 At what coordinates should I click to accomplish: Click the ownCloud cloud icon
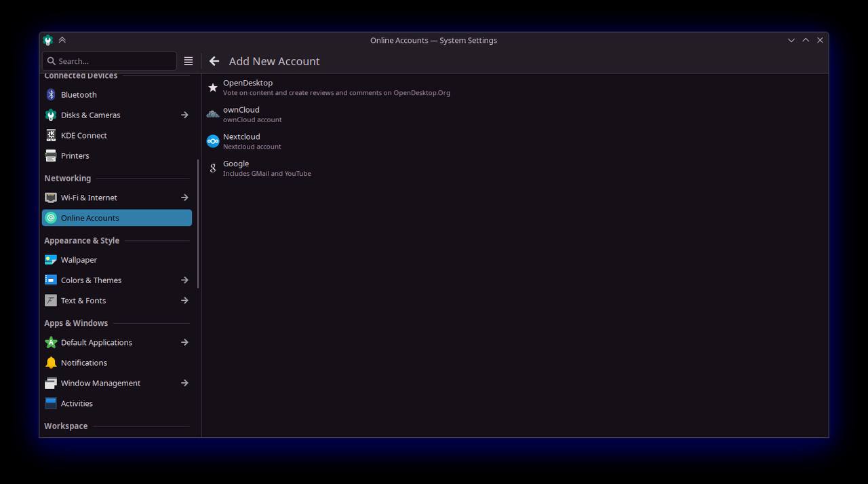tap(213, 114)
